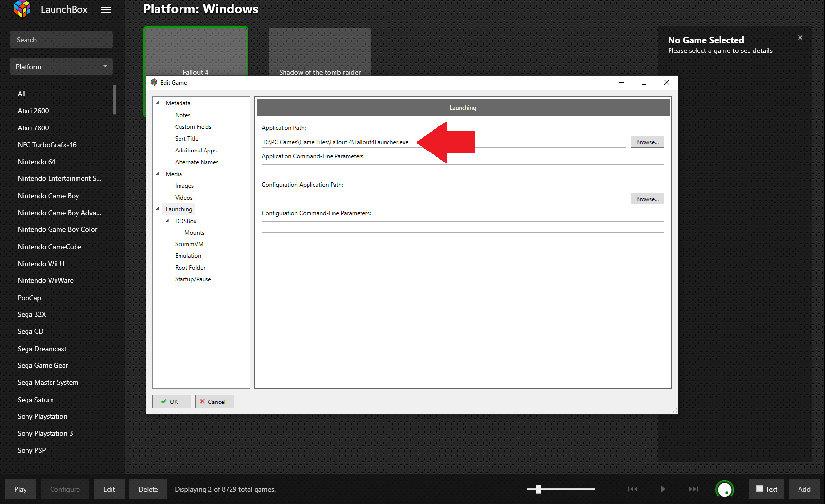Click the Add button
825x504 pixels.
pyautogui.click(x=804, y=489)
